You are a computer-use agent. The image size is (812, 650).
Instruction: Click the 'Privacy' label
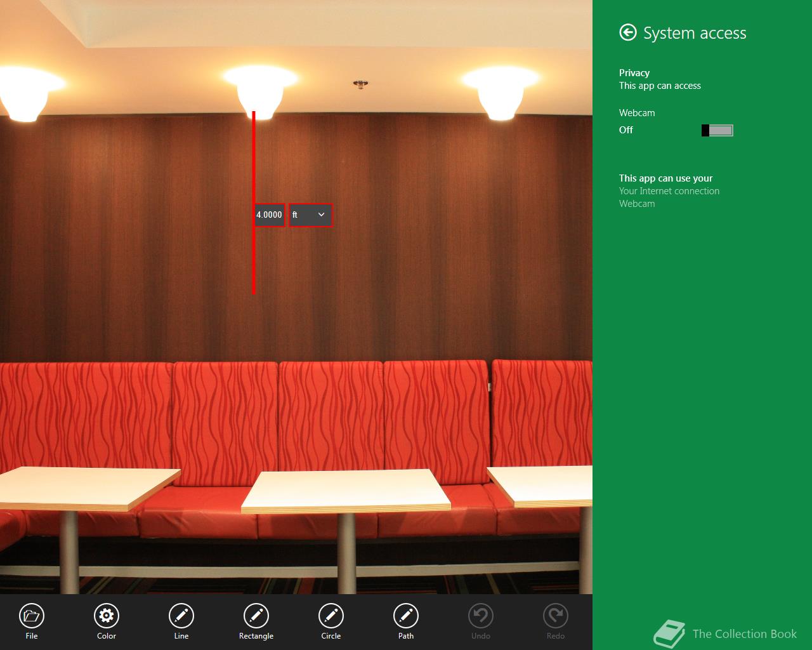pos(634,72)
